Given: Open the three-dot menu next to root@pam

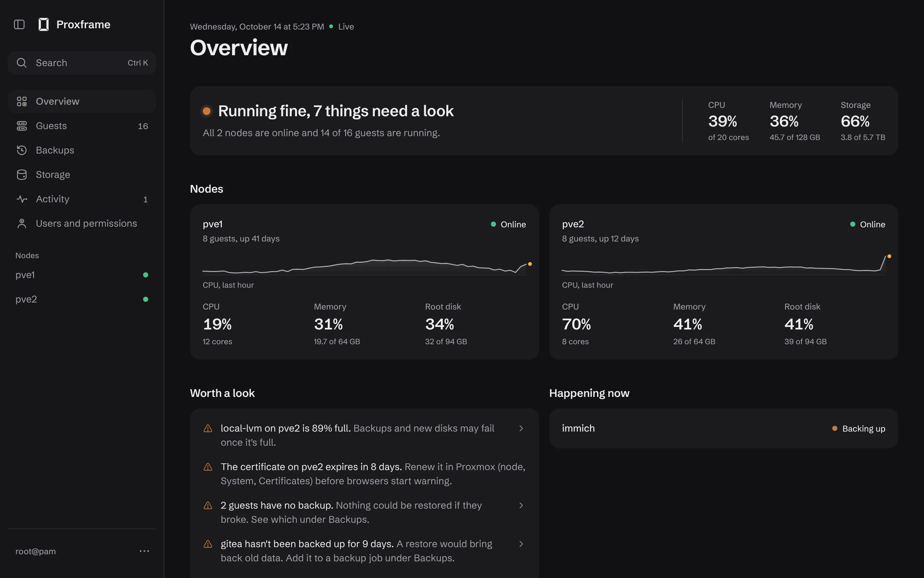Looking at the screenshot, I should point(144,551).
